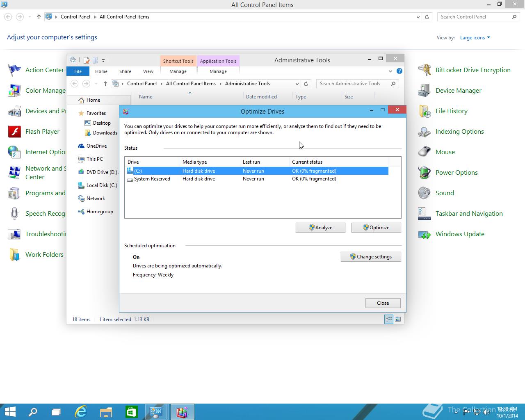
Task: Open Devices and Printers icon
Action: tap(14, 111)
